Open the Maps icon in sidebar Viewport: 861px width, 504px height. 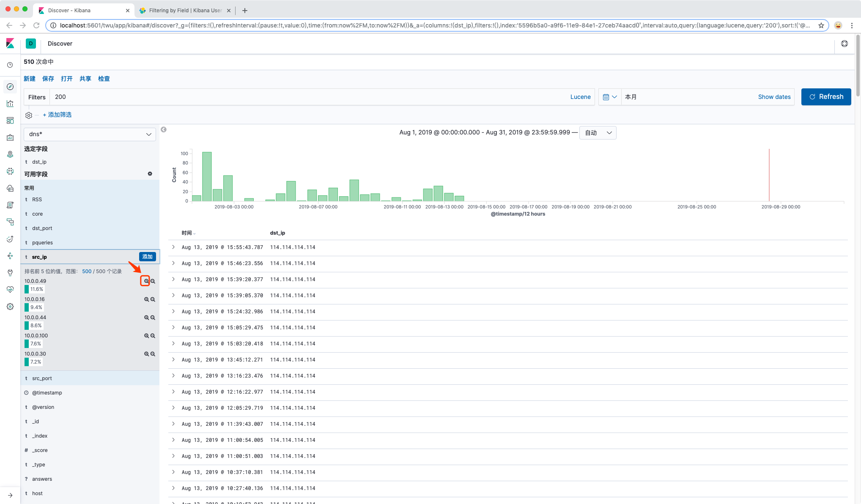point(10,154)
